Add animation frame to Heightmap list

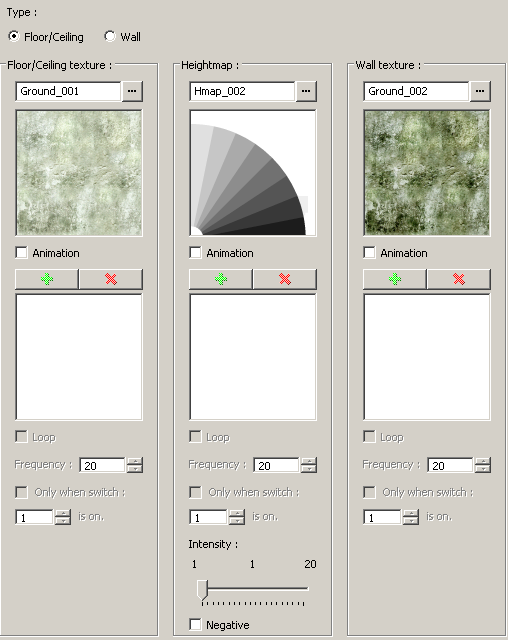[221, 279]
